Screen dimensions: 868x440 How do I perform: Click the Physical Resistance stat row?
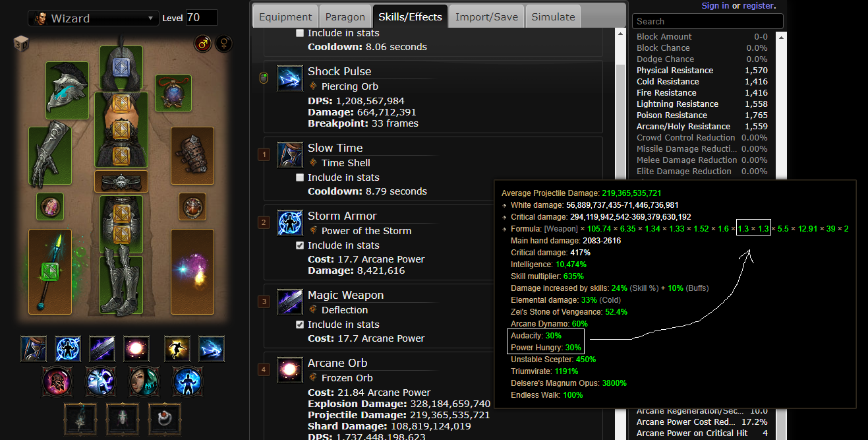(702, 70)
